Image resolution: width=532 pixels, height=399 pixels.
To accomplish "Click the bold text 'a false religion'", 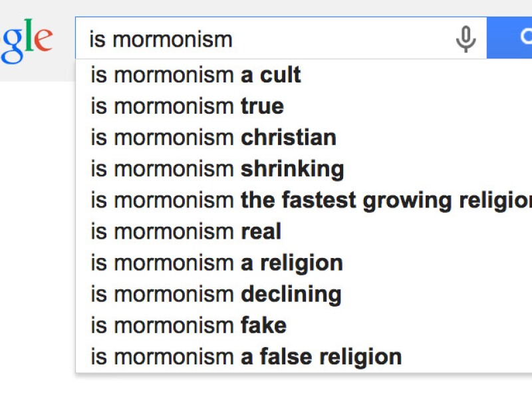I will pos(321,356).
